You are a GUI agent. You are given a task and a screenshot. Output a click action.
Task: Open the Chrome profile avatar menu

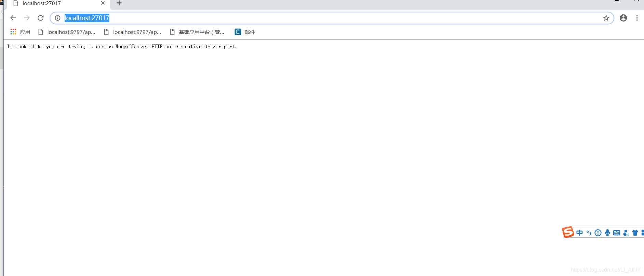click(623, 18)
